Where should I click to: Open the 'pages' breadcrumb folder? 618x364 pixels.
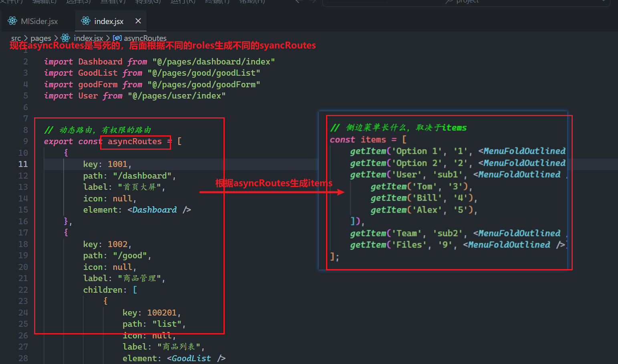click(41, 38)
